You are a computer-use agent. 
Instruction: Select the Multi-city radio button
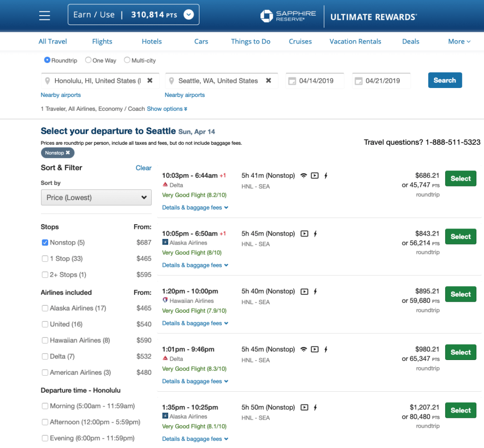click(x=127, y=60)
